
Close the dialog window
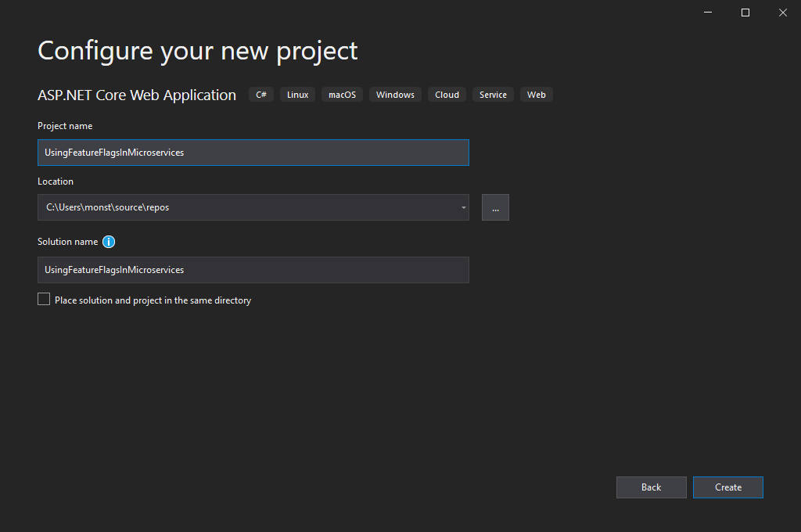[782, 13]
